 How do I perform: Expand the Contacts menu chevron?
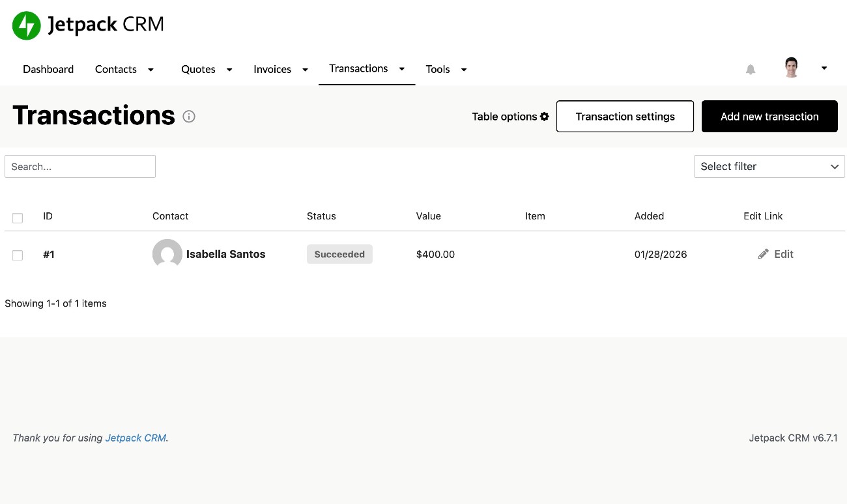pyautogui.click(x=151, y=69)
